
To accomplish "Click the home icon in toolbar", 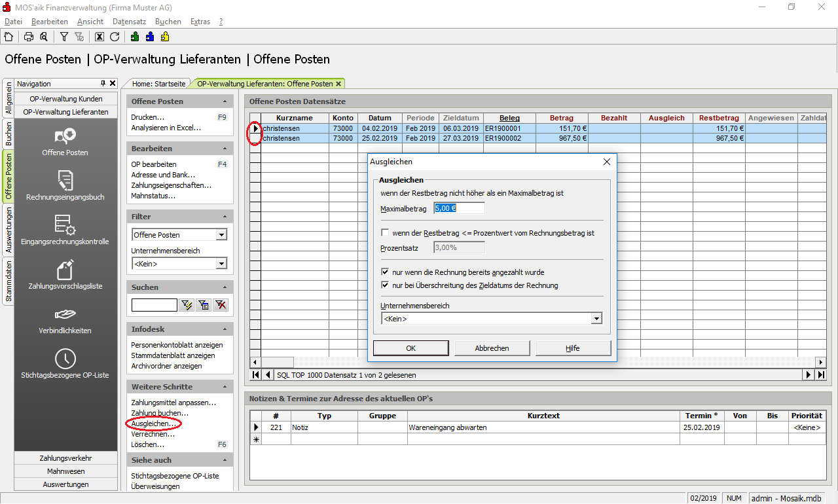I will point(9,37).
